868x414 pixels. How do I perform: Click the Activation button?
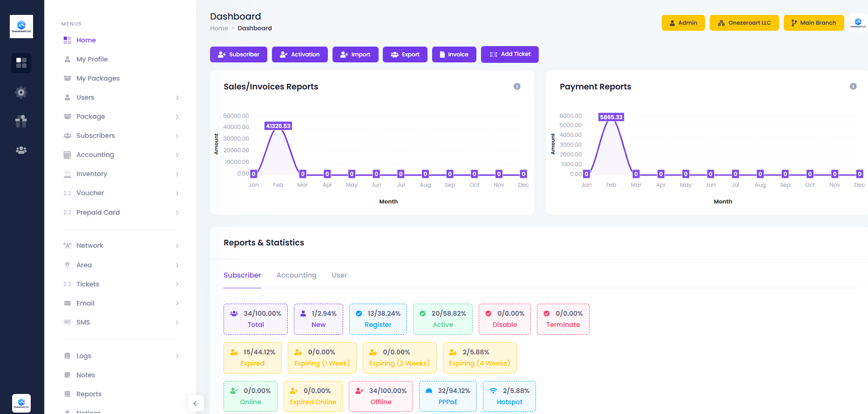(300, 54)
